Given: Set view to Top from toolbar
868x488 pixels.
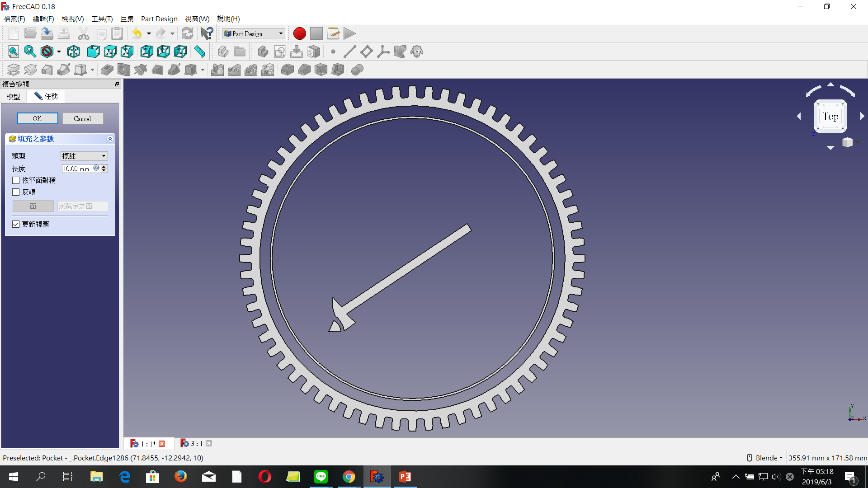Looking at the screenshot, I should pyautogui.click(x=110, y=52).
